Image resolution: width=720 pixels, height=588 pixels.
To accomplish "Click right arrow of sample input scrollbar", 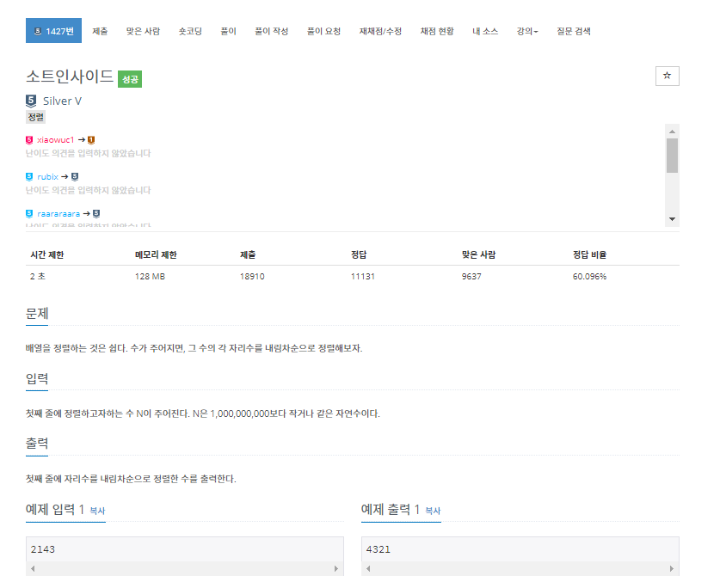I will [336, 568].
